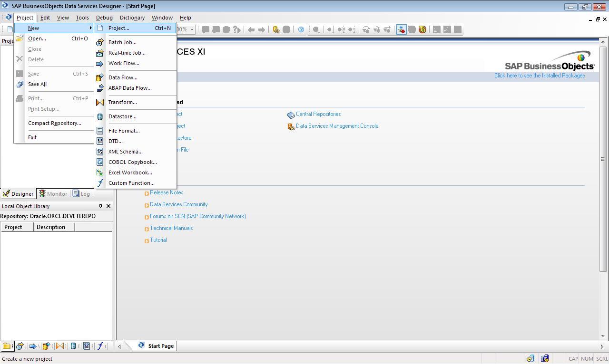
Task: Open the Central Repositories link
Action: pyautogui.click(x=318, y=114)
